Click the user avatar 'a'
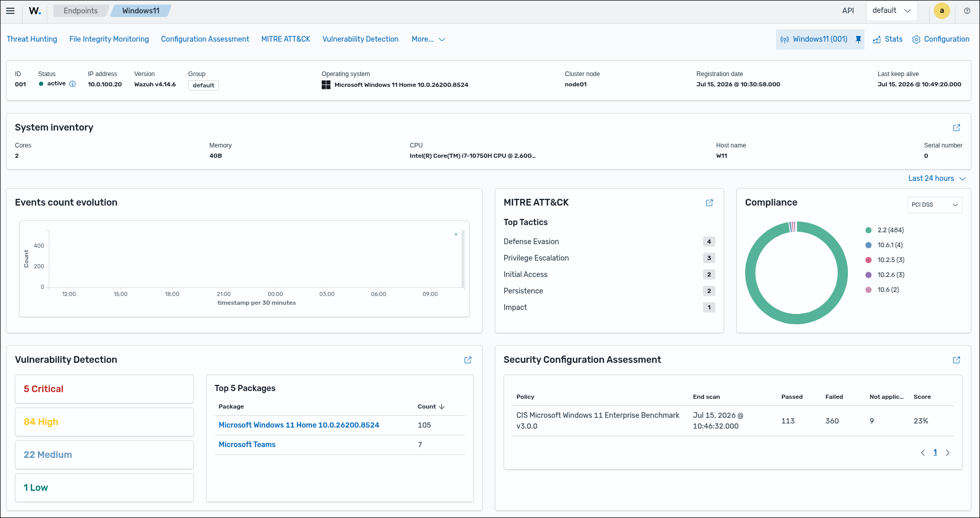Image resolution: width=980 pixels, height=518 pixels. coord(941,11)
